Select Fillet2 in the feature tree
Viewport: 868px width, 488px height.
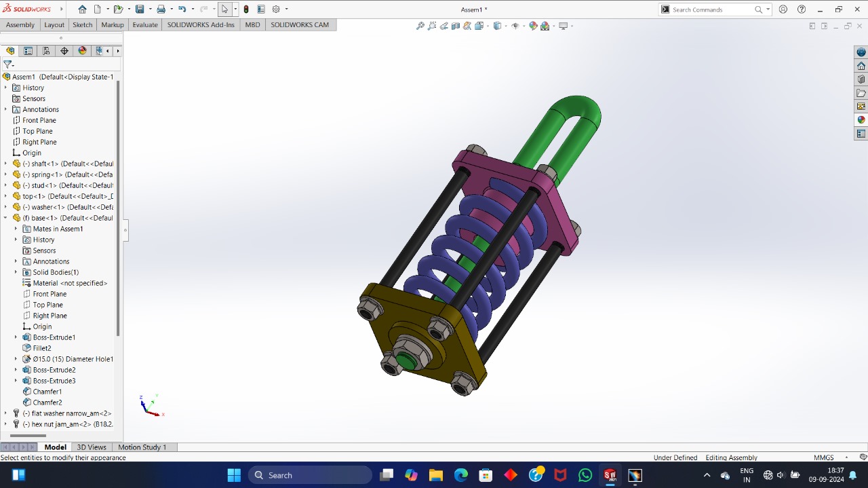click(x=42, y=348)
